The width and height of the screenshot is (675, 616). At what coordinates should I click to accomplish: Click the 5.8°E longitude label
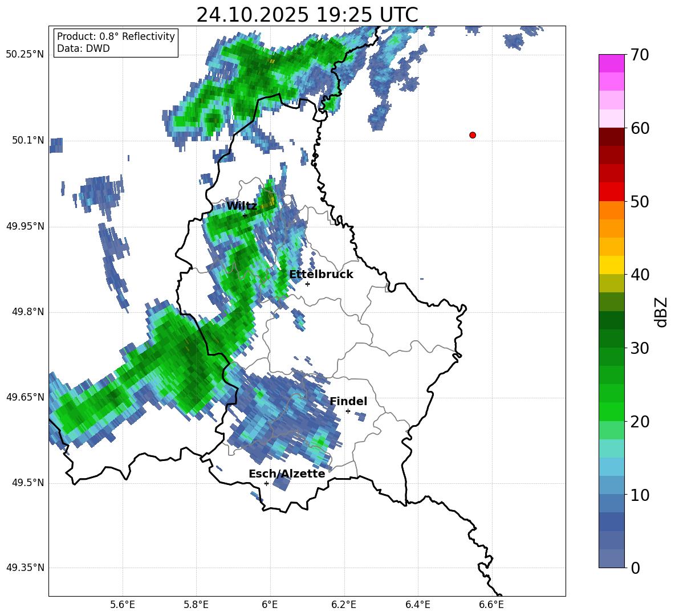point(196,605)
